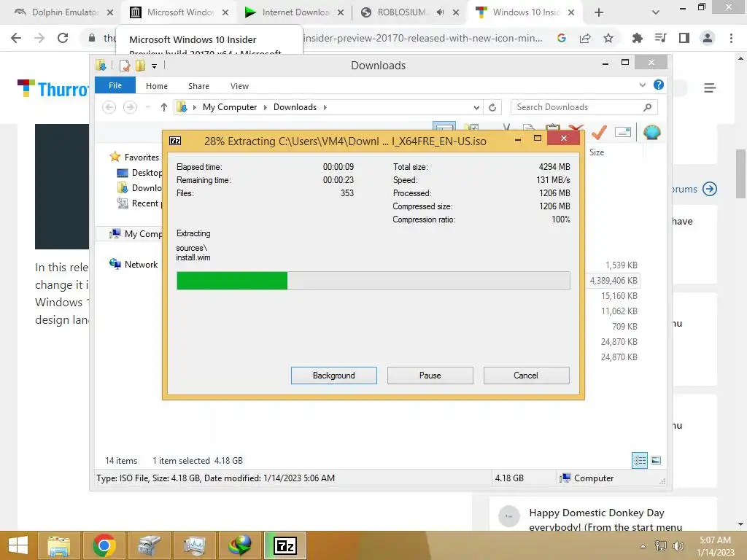Click the share icon in Chrome's address bar
Image resolution: width=747 pixels, height=560 pixels.
(585, 38)
